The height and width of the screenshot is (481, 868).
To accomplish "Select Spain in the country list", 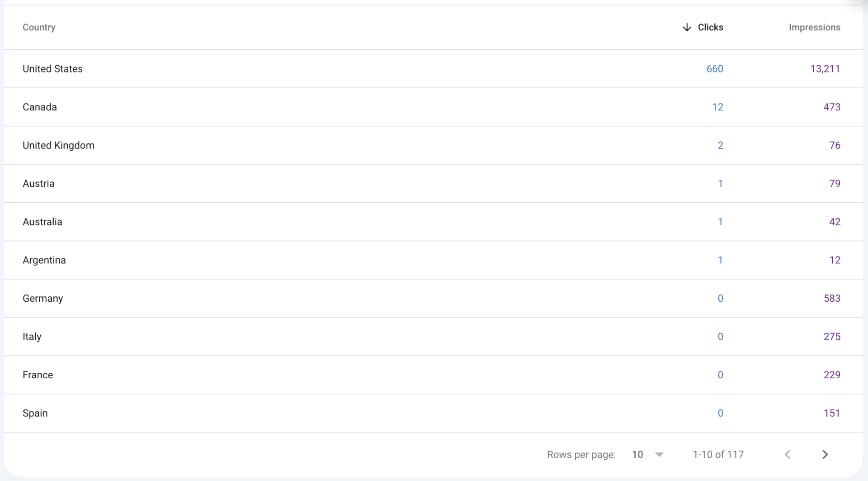I will point(35,413).
